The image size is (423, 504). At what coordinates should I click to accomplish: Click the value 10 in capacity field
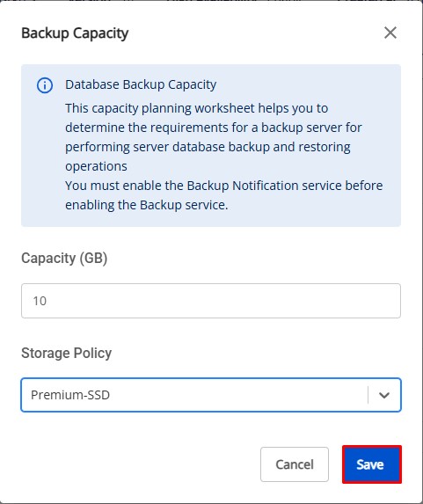40,301
